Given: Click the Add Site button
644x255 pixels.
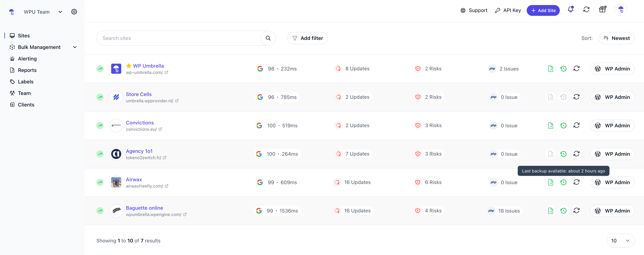Looking at the screenshot, I should point(543,10).
